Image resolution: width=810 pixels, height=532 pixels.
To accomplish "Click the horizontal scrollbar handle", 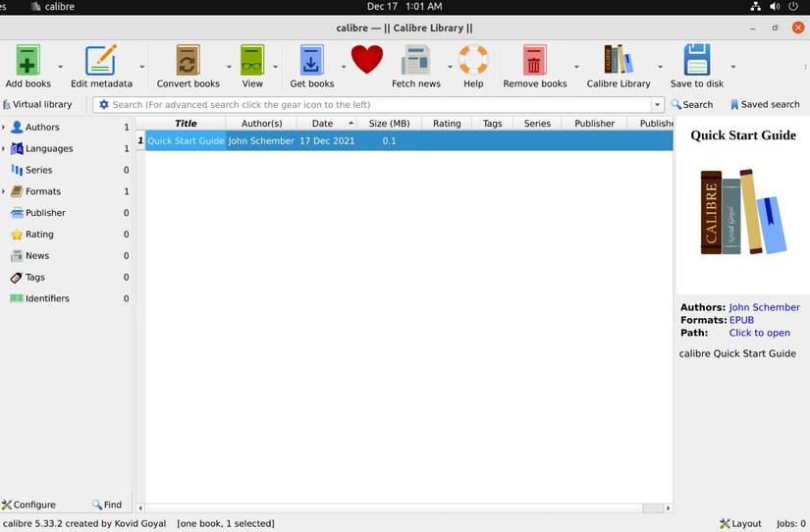I will (653, 508).
